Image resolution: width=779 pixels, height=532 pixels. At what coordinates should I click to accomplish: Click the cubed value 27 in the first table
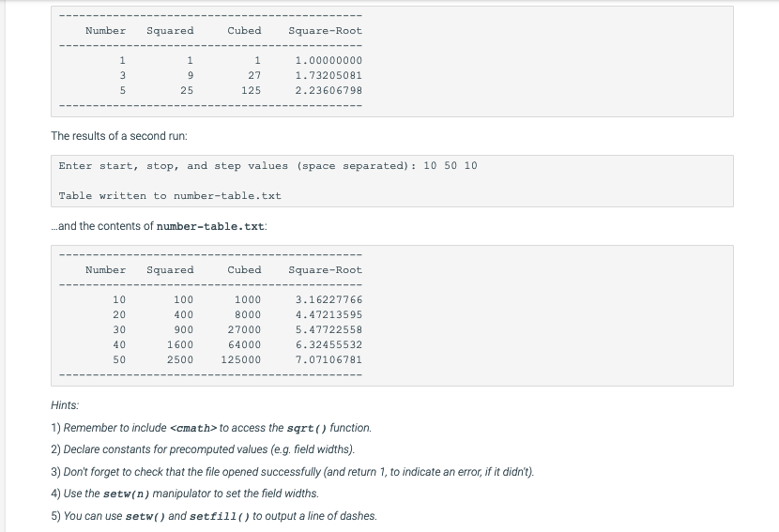tap(254, 75)
